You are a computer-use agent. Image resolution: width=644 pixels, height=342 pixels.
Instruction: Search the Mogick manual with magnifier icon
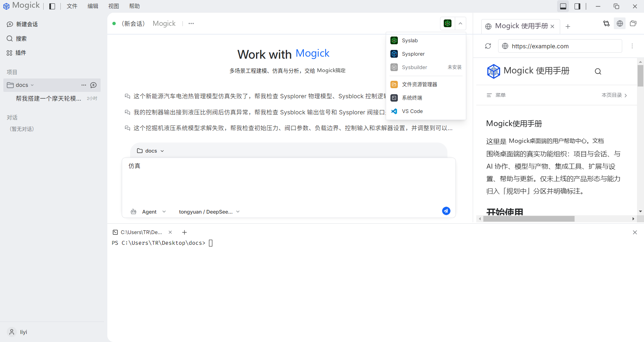pyautogui.click(x=598, y=71)
